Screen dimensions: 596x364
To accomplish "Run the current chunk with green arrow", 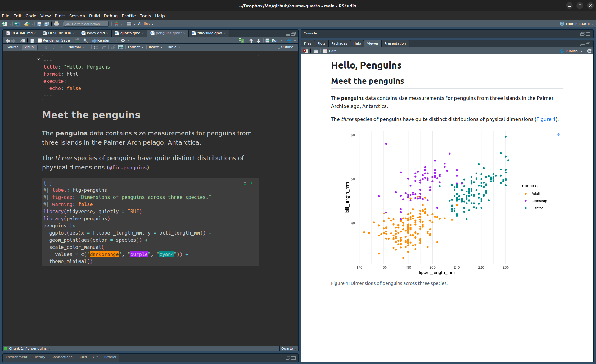I will click(252, 183).
